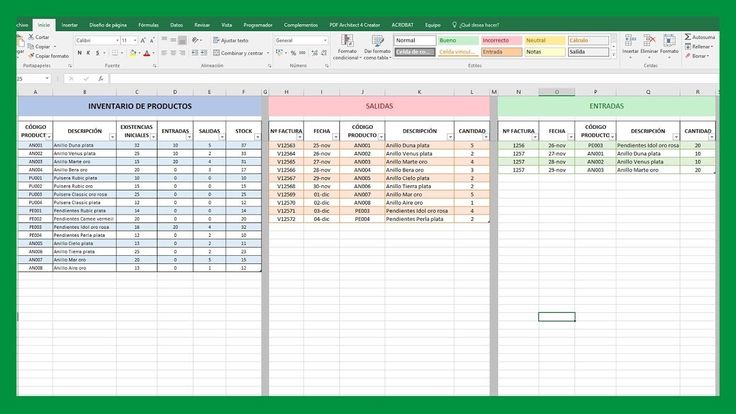Apply bold with the N button
The image size is (736, 414).
(x=80, y=53)
